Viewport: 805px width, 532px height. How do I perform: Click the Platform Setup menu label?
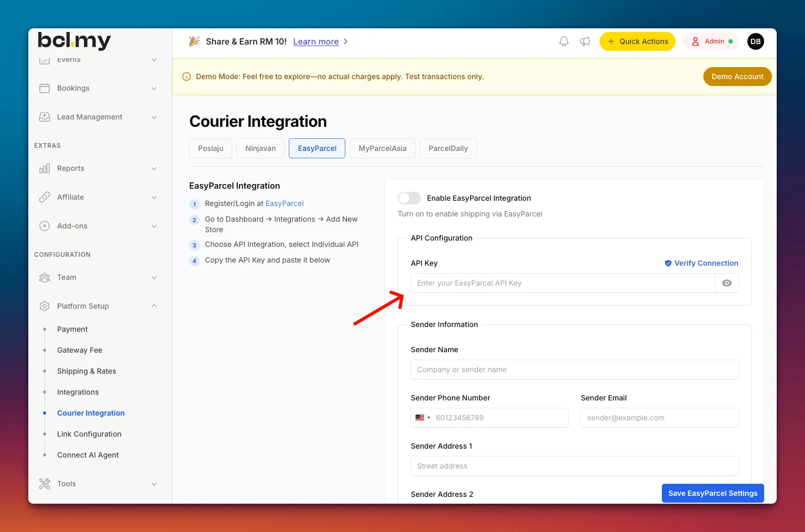tap(83, 306)
